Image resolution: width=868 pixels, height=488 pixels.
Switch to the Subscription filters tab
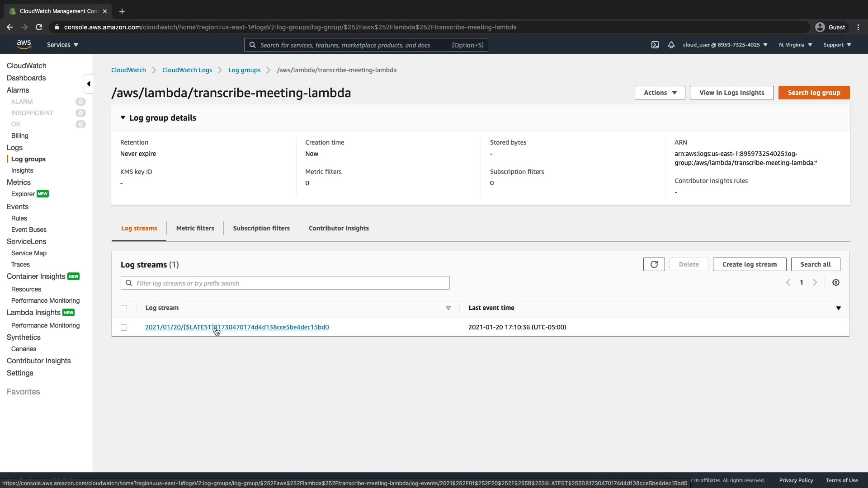pyautogui.click(x=261, y=228)
